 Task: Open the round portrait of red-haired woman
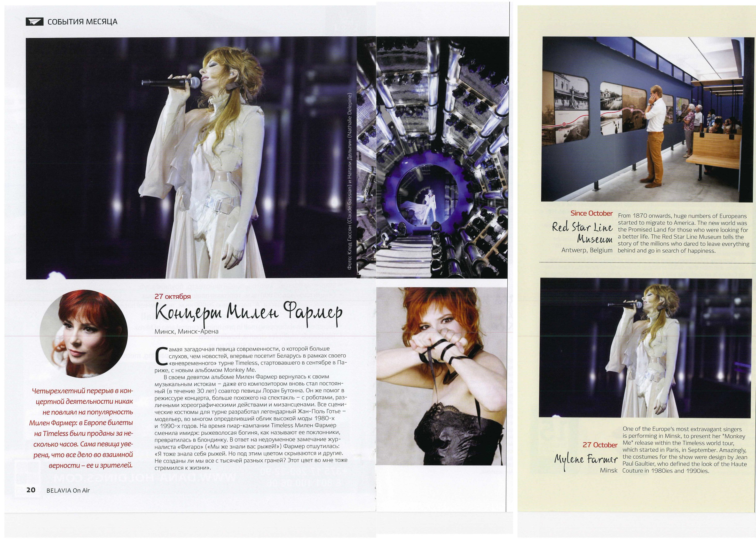[83, 334]
